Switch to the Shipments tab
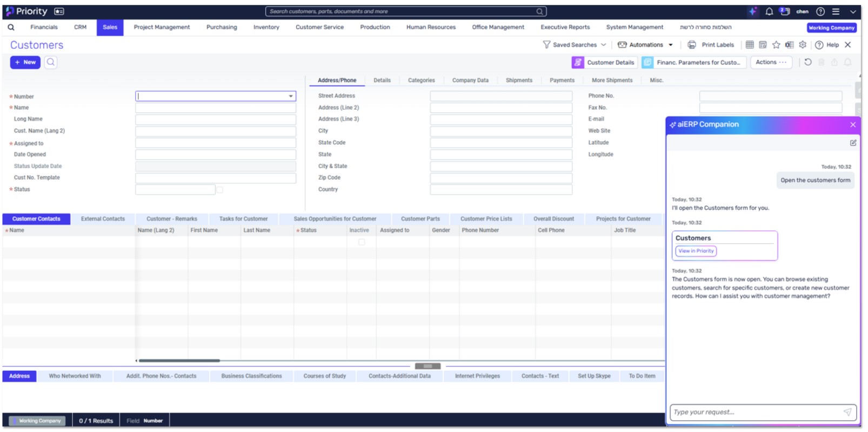 (519, 81)
